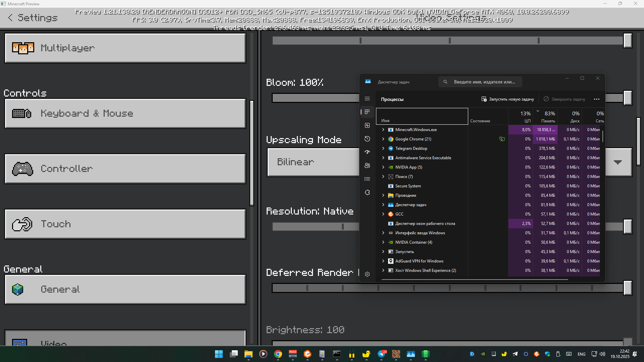
Task: Expand NVIDIA App (5) process group
Action: click(383, 167)
